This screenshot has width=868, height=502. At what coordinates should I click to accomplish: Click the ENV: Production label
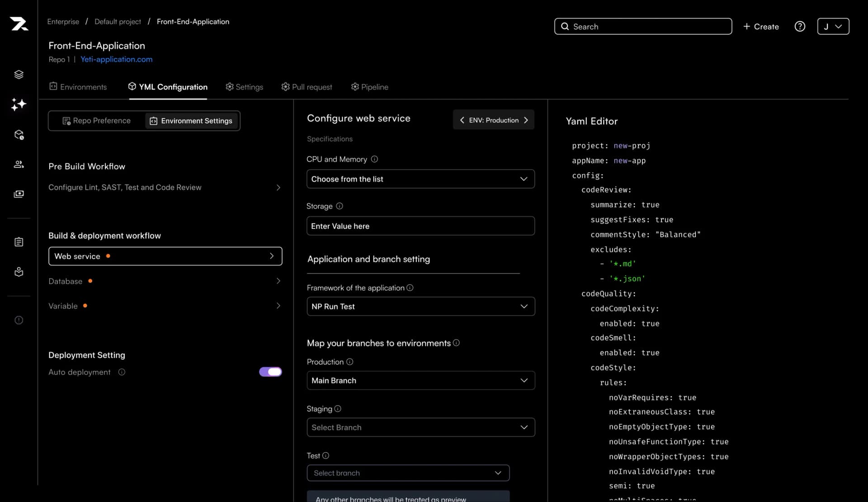coord(494,120)
